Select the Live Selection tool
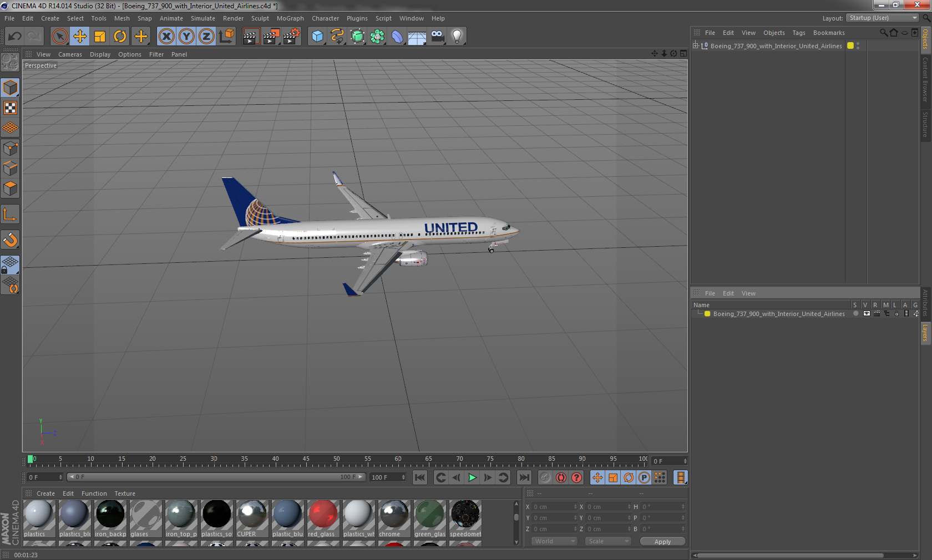932x560 pixels. coord(59,37)
